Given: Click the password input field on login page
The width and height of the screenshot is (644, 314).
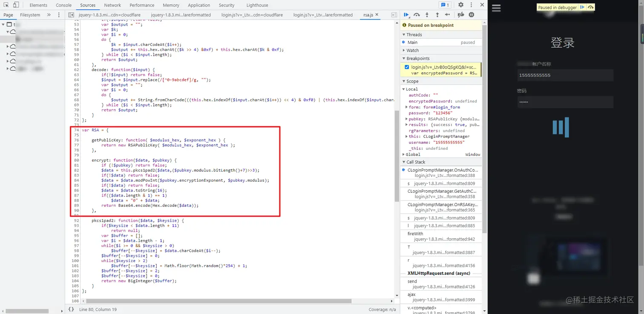Looking at the screenshot, I should (565, 102).
